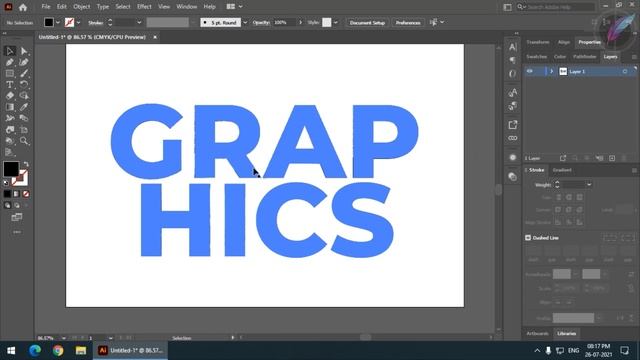
Task: Open the Paragraph panel icon in dock
Action: (x=513, y=60)
